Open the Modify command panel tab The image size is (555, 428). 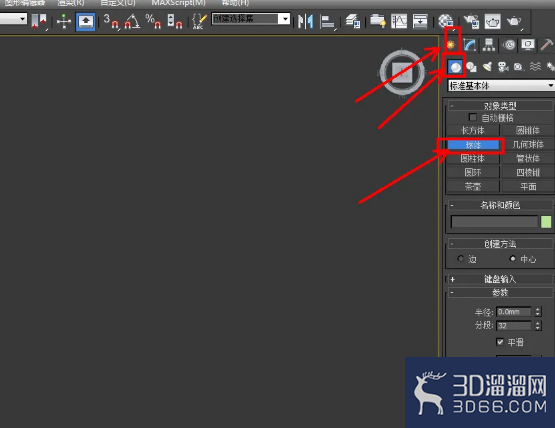[470, 45]
